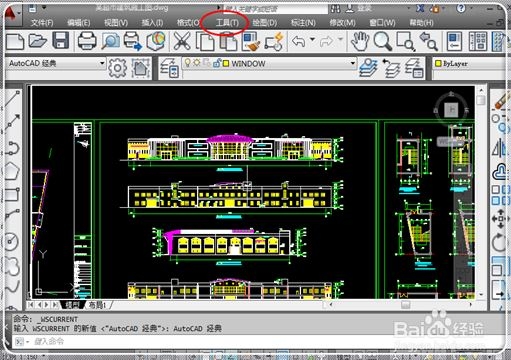Open the 文件(F) menu
511x360 pixels.
[x=42, y=23]
